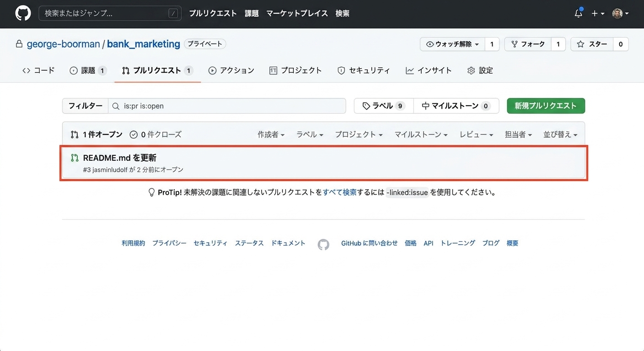This screenshot has height=351, width=644.
Task: Focus the 検索またはジャンプ search box
Action: click(110, 13)
